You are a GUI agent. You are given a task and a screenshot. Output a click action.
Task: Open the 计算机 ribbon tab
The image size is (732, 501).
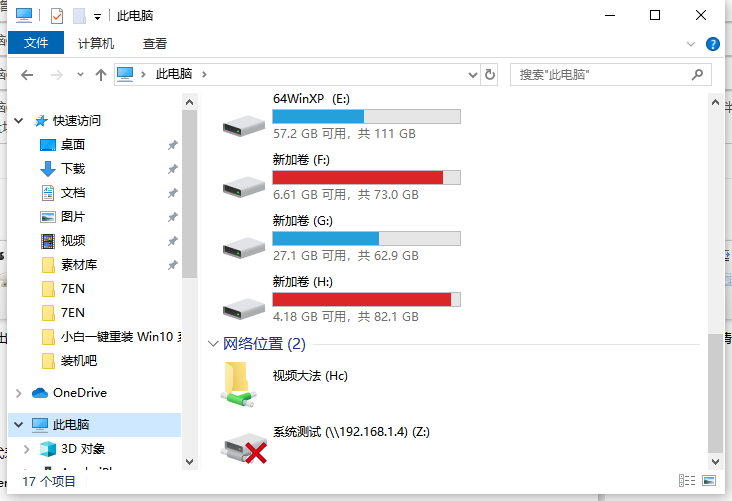(x=96, y=44)
